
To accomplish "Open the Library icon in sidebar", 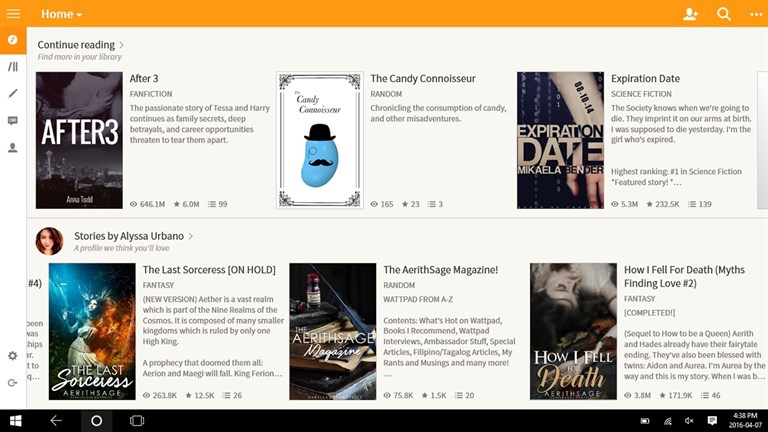I will click(13, 67).
